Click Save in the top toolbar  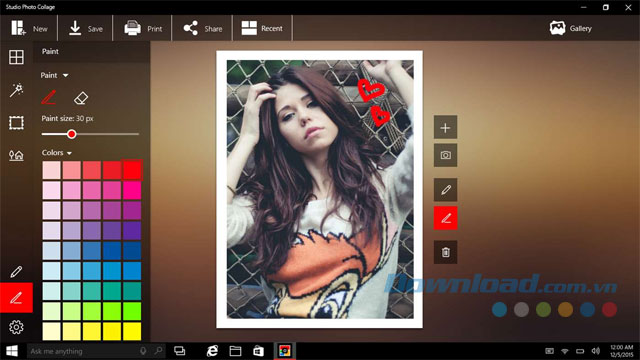(85, 28)
